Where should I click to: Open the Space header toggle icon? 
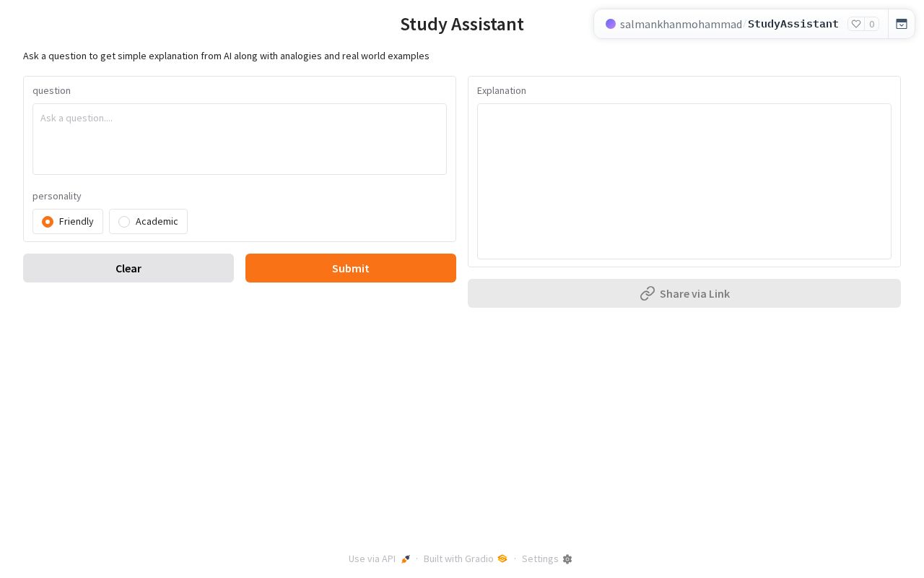point(902,24)
